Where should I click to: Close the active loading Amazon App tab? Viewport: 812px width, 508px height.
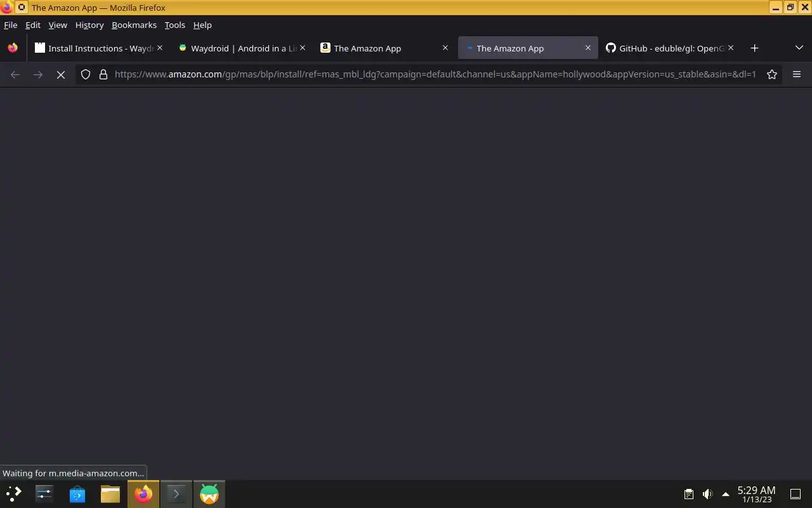pyautogui.click(x=588, y=48)
